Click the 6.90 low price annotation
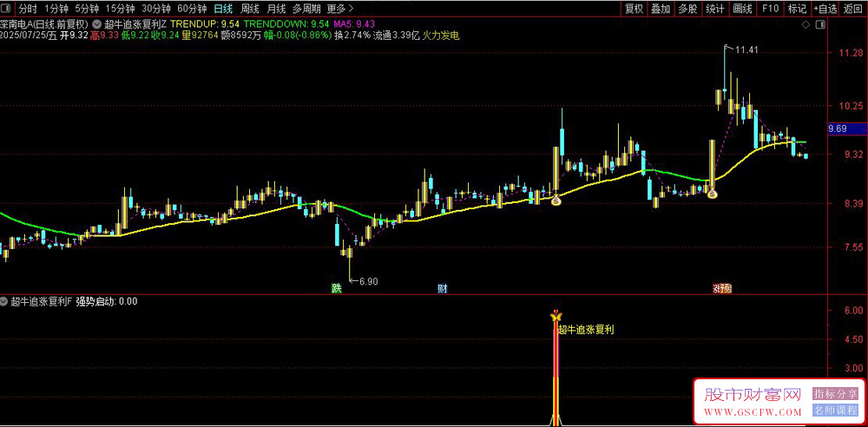This screenshot has height=427, width=868. [369, 281]
